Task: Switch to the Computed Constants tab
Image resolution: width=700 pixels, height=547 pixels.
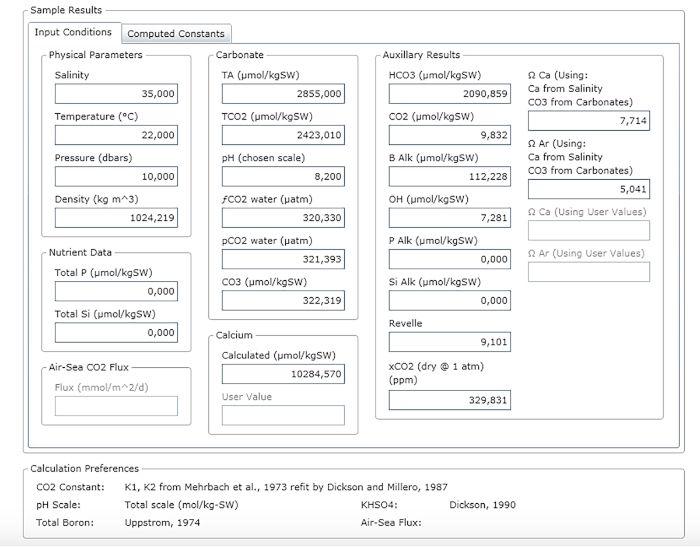Action: tap(176, 34)
